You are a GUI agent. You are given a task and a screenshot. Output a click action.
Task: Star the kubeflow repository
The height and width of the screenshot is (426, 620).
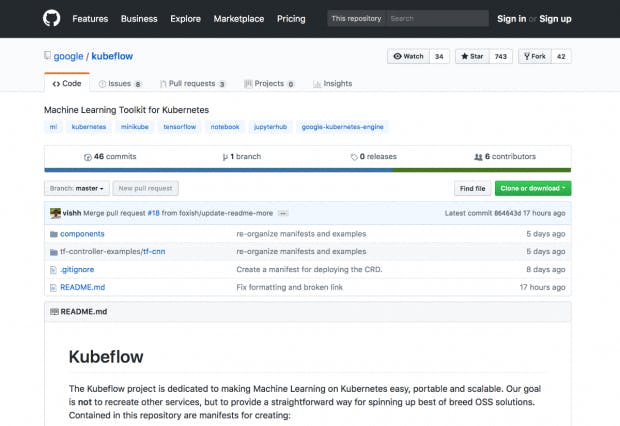pyautogui.click(x=472, y=56)
